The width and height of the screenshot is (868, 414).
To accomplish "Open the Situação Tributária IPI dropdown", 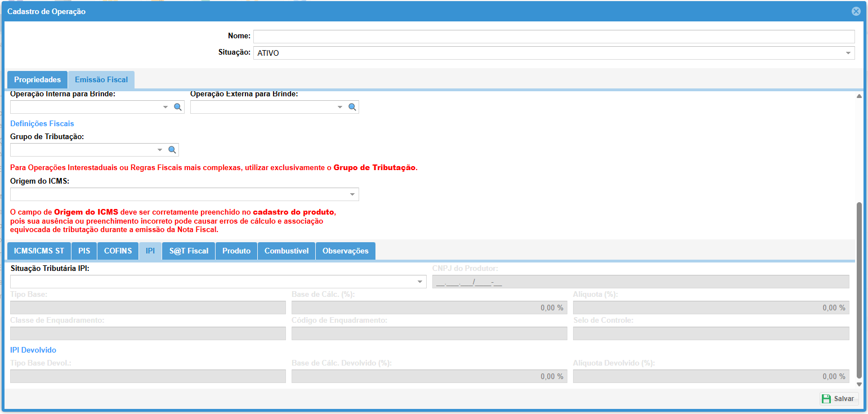I will 420,282.
